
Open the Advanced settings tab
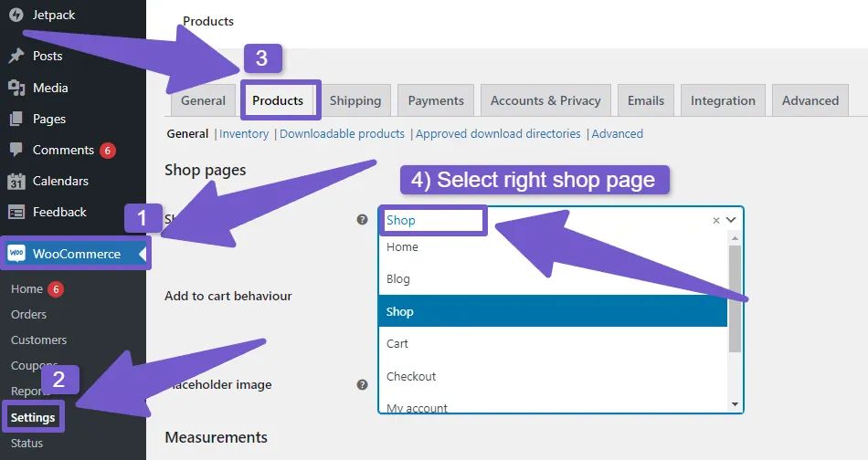(810, 100)
